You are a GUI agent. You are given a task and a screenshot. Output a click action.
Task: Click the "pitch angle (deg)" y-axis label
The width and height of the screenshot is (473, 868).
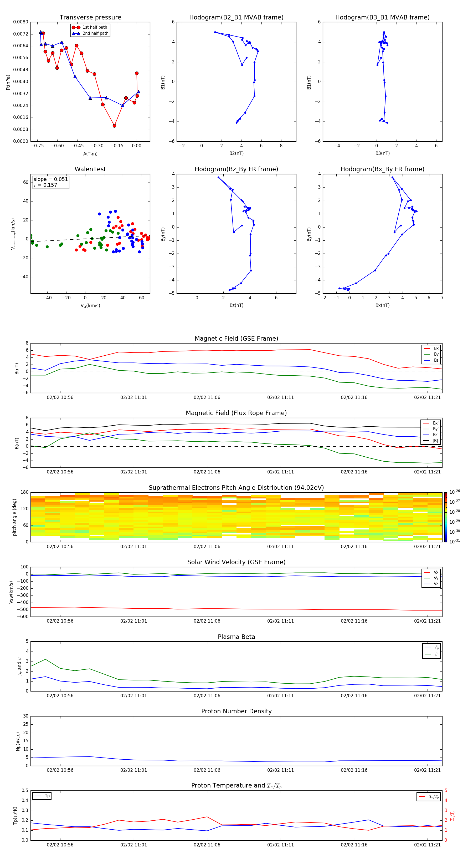14,517
